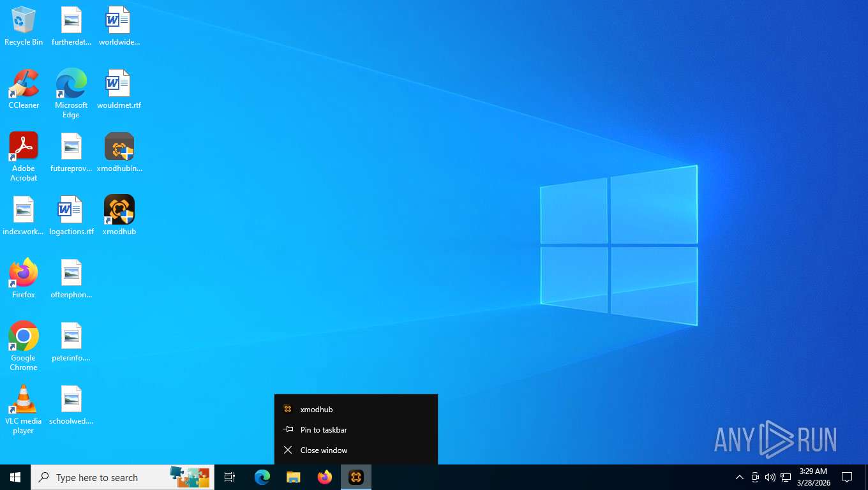Open File Explorer from the taskbar
Image resolution: width=868 pixels, height=490 pixels.
coord(294,477)
